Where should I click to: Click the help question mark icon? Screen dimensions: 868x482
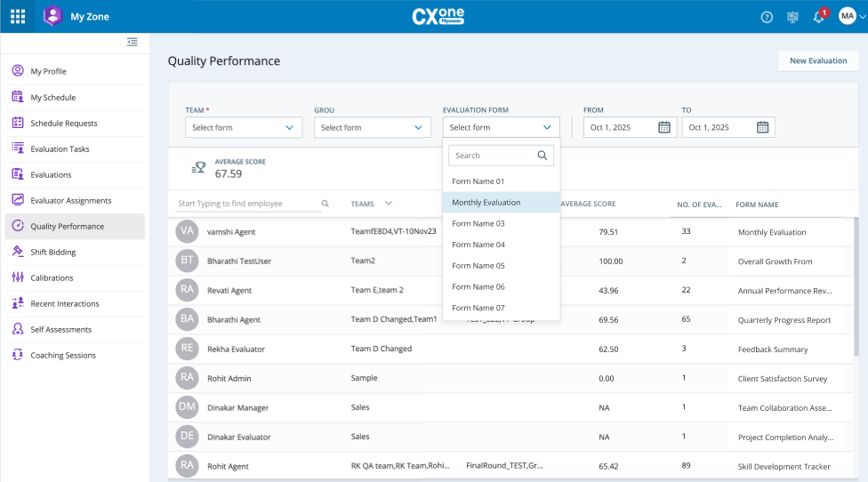[767, 17]
